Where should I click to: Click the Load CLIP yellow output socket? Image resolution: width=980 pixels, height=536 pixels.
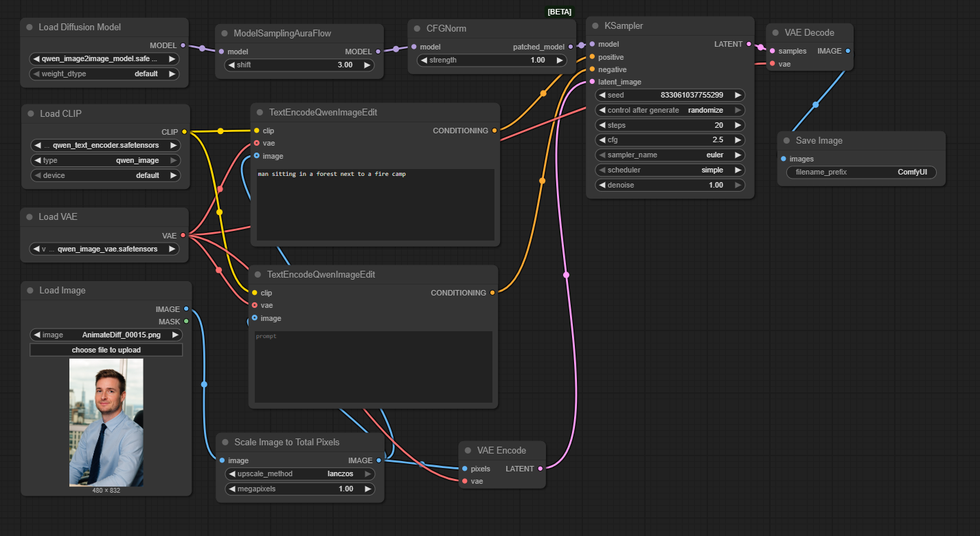point(184,131)
